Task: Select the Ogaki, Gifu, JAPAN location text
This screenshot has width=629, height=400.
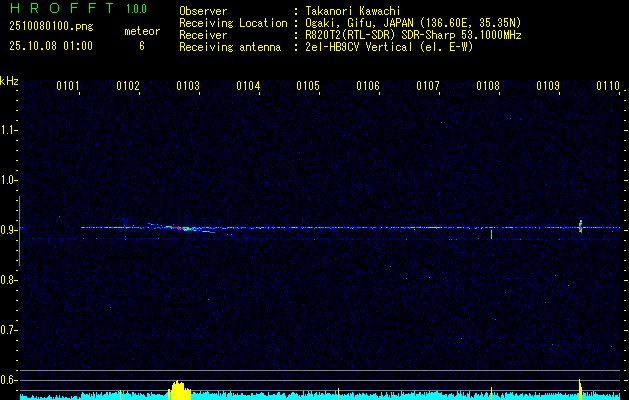Action: click(x=413, y=23)
